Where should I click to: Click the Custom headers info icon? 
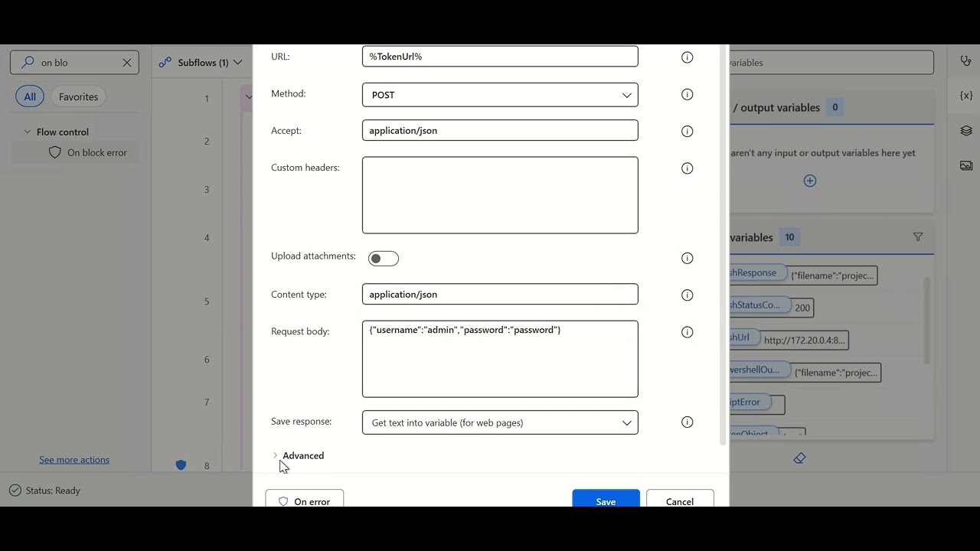click(x=687, y=168)
